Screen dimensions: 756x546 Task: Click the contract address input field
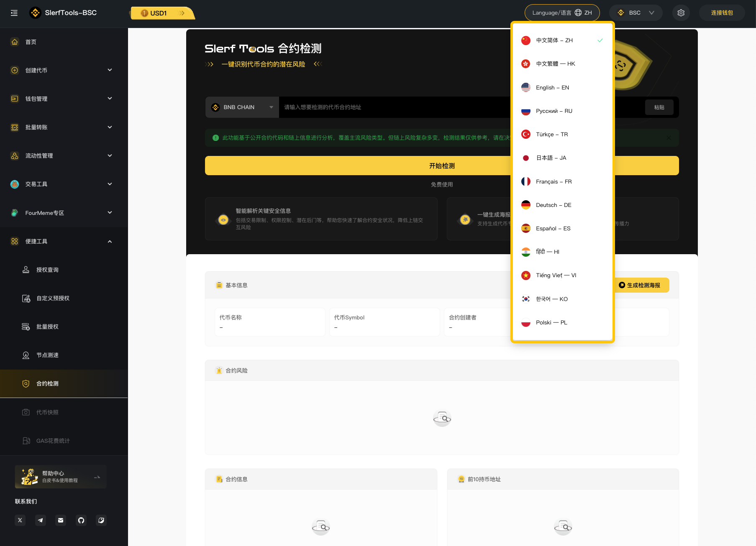click(393, 107)
